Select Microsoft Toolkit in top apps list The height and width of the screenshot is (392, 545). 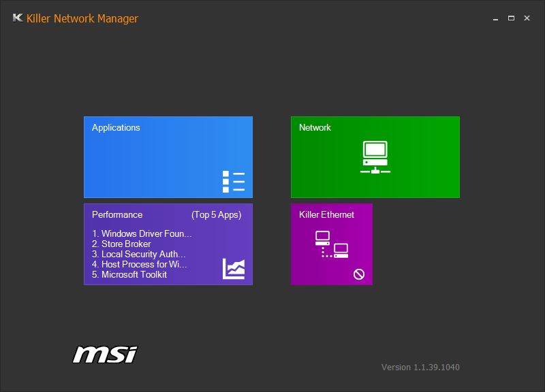coord(129,274)
